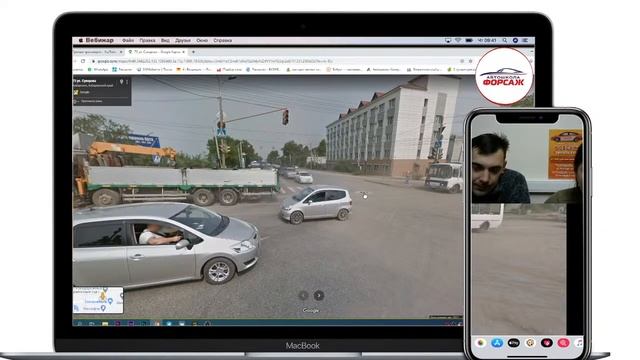Click the browser address bar URL
Image resolution: width=640 pixels, height=360 pixels.
(214, 61)
